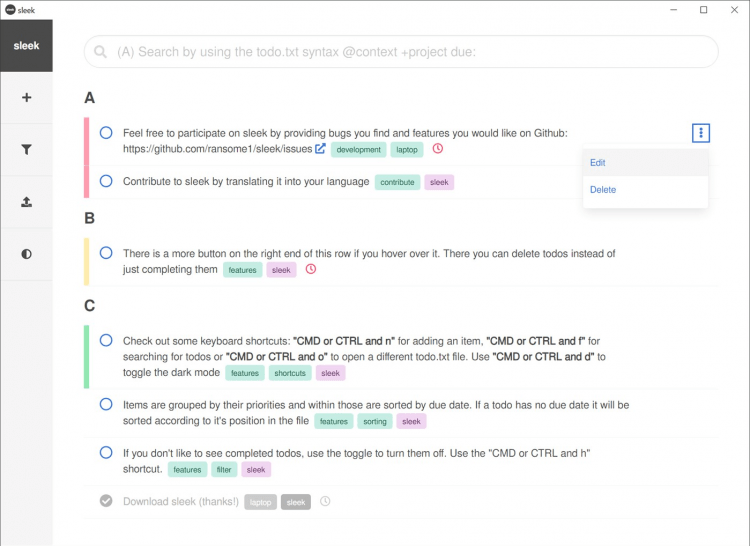750x546 pixels.
Task: Open the filter funnel icon in sidebar
Action: [26, 150]
